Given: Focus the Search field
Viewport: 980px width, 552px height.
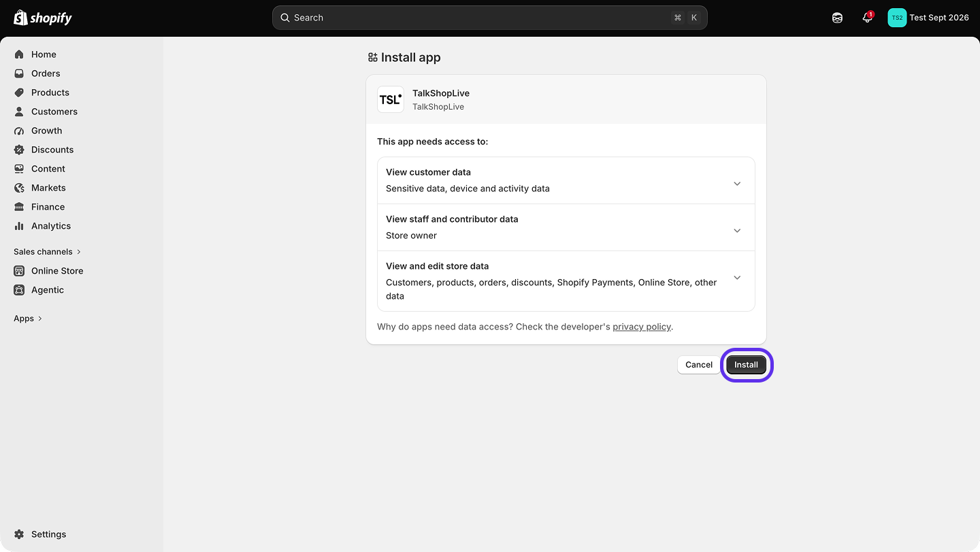Looking at the screenshot, I should click(x=490, y=18).
